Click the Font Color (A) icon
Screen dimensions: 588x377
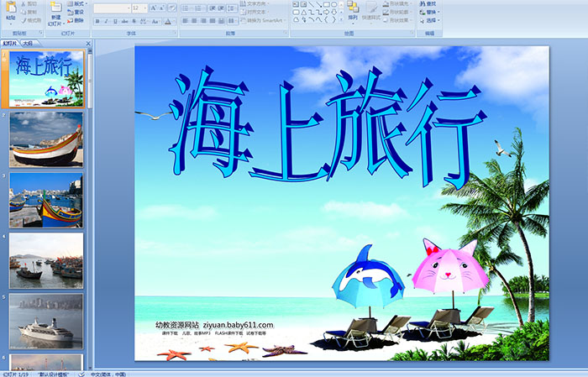point(168,21)
